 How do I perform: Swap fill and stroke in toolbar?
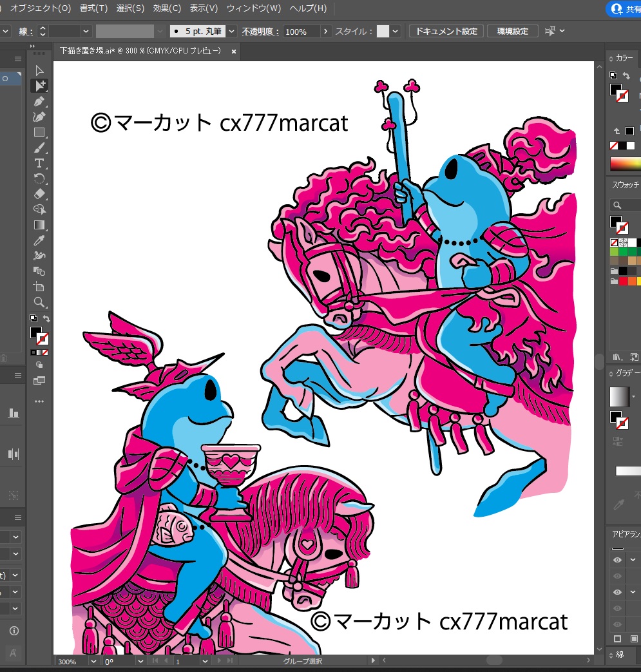pos(46,318)
